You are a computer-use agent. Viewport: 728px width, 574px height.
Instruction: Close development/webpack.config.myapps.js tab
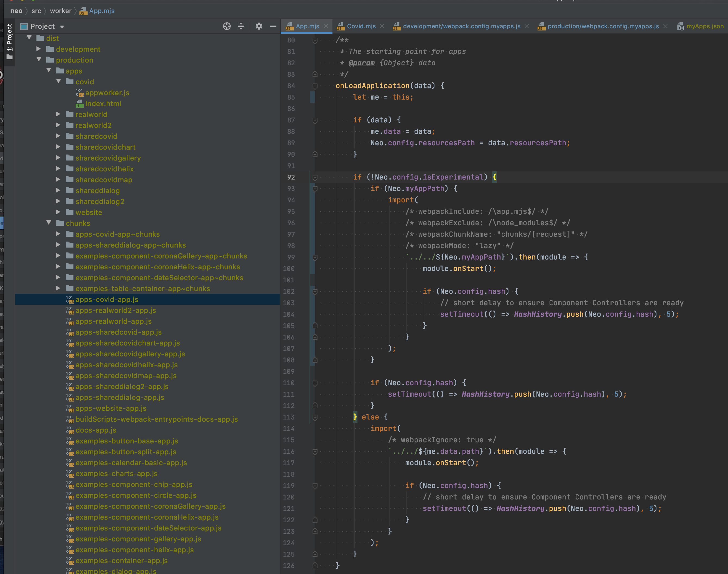(526, 26)
